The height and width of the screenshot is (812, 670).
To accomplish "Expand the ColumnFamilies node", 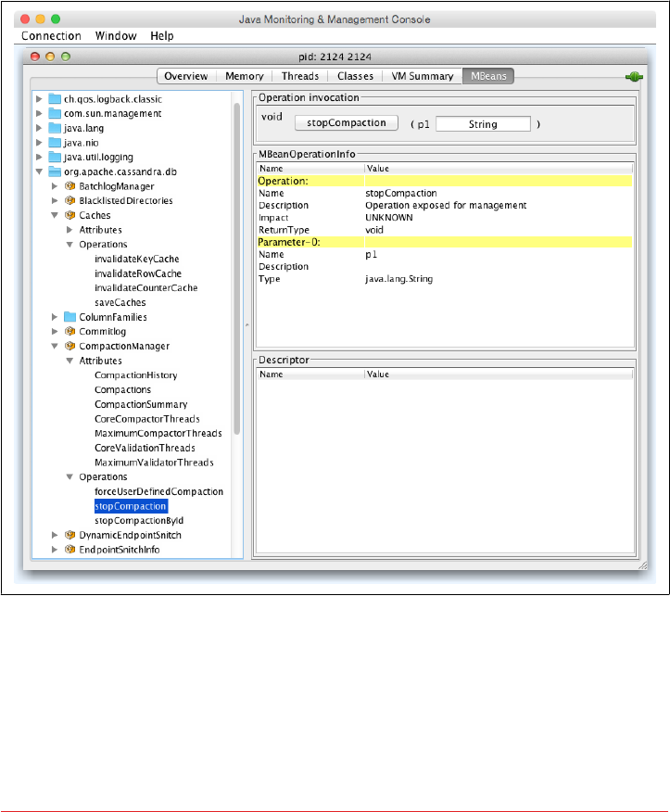I will tap(55, 317).
